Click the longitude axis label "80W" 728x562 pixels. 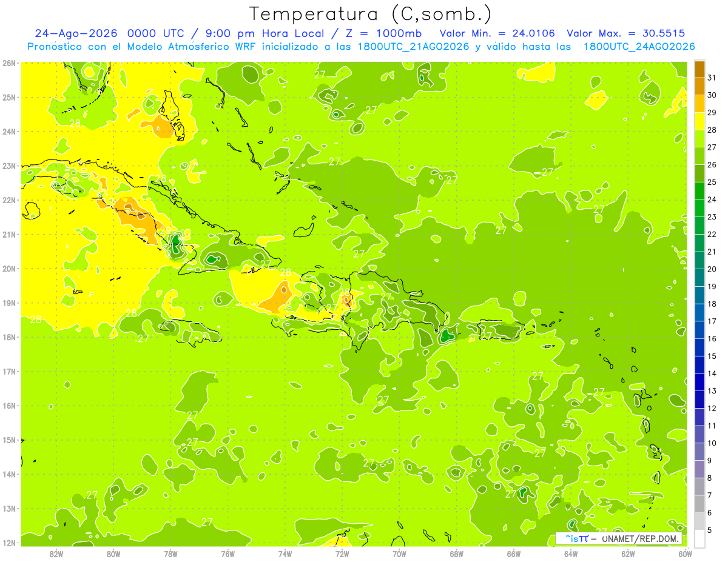[x=113, y=554]
